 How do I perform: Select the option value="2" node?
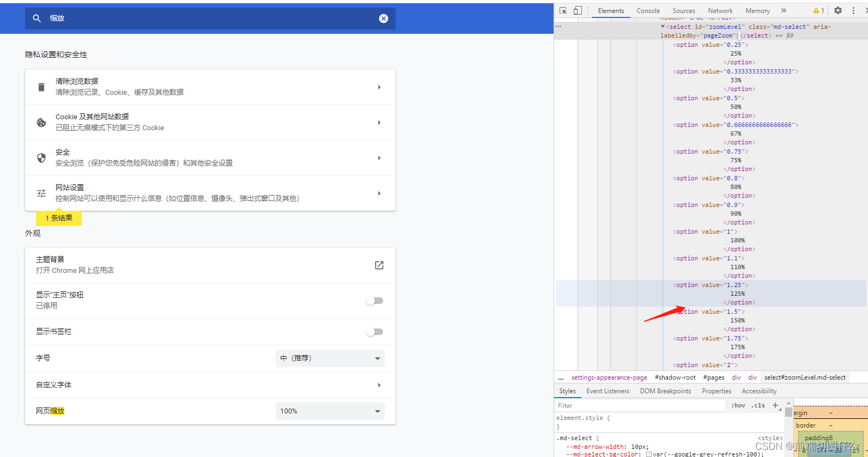point(705,365)
